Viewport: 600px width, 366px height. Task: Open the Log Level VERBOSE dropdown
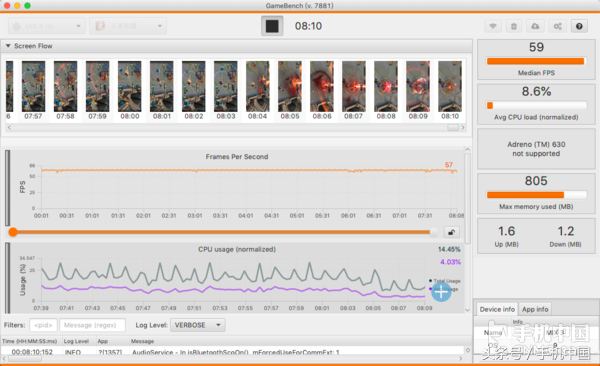pos(197,325)
